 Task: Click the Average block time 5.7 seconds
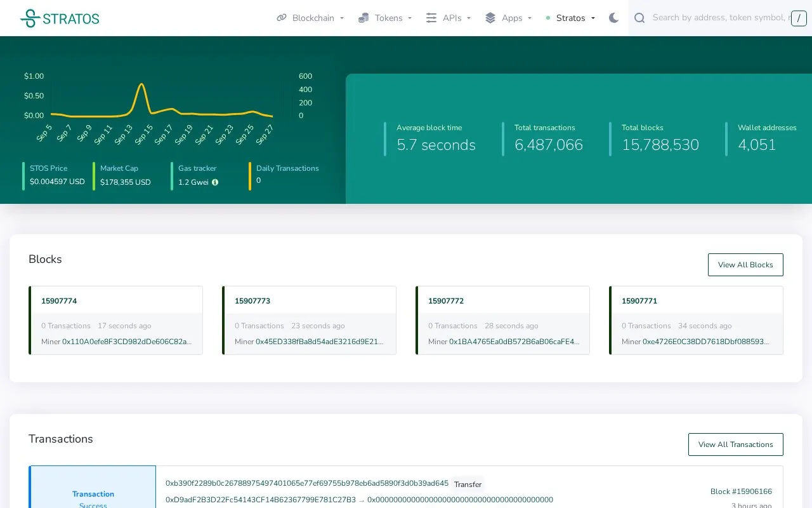point(436,145)
